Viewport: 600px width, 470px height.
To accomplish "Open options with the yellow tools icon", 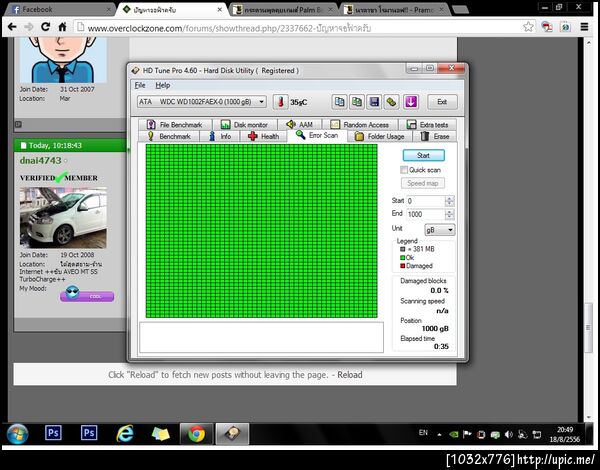I will click(392, 102).
